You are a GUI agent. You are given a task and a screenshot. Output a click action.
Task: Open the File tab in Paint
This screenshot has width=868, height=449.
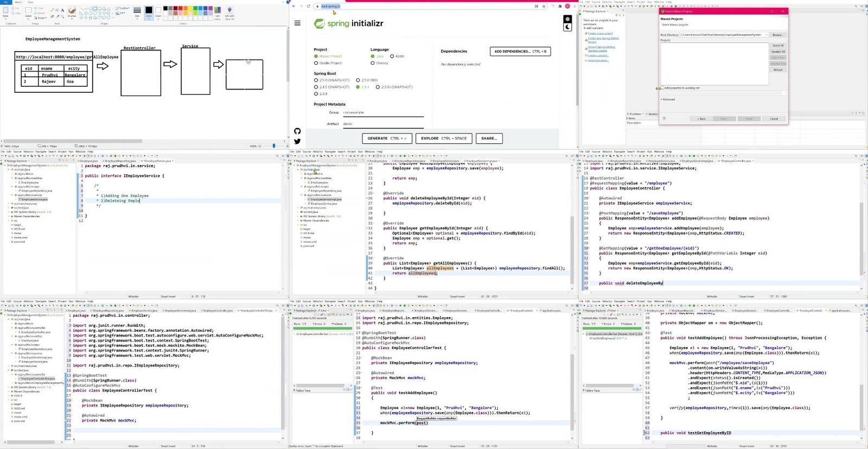tap(5, 2)
